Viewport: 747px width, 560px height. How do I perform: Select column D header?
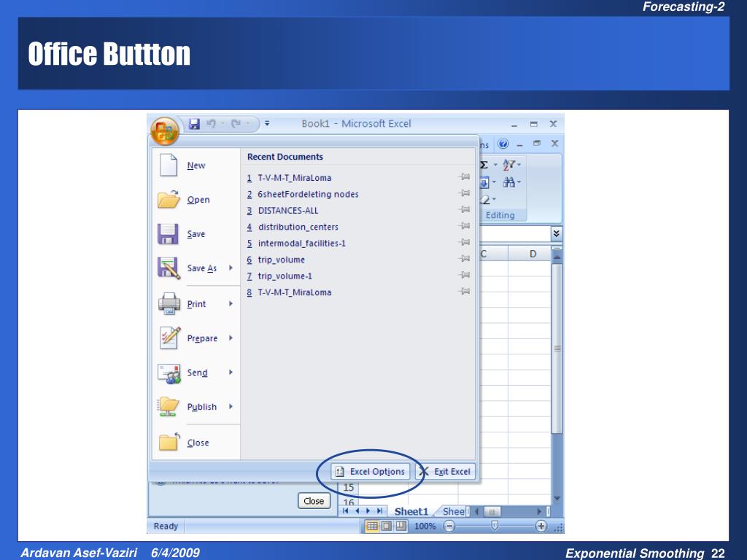[533, 254]
